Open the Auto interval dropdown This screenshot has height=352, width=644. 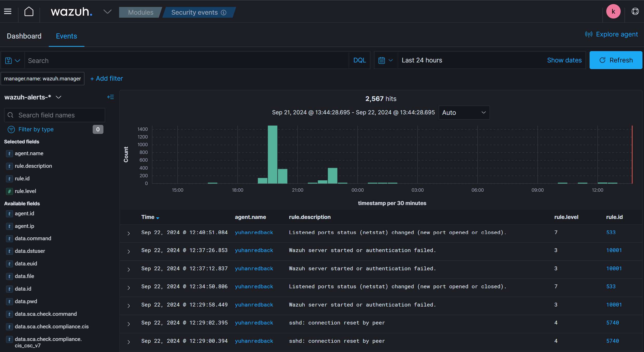point(464,113)
